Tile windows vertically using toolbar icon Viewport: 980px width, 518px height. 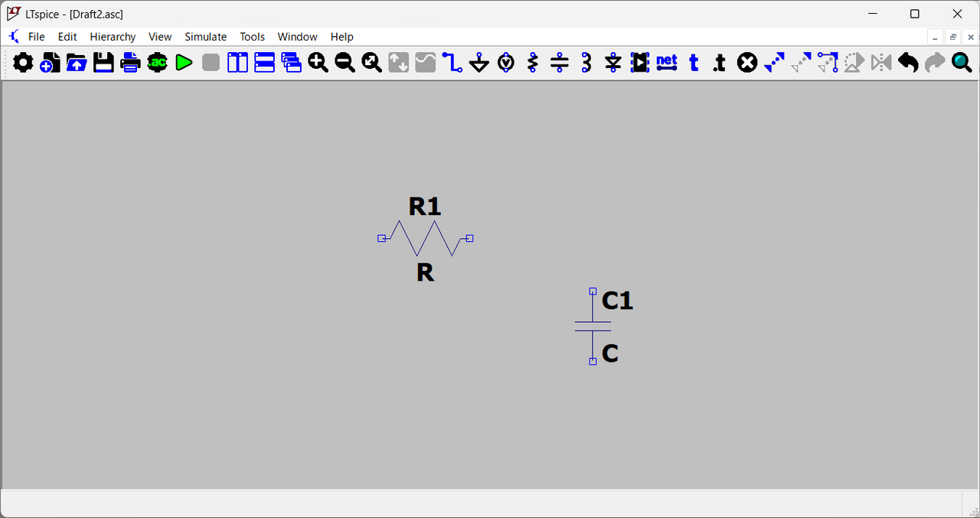pyautogui.click(x=237, y=63)
